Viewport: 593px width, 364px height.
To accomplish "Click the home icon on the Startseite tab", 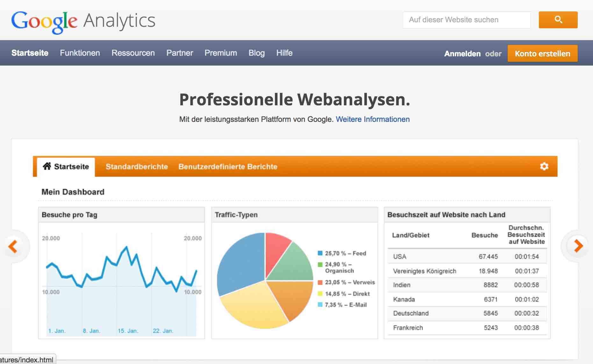I will coord(47,166).
